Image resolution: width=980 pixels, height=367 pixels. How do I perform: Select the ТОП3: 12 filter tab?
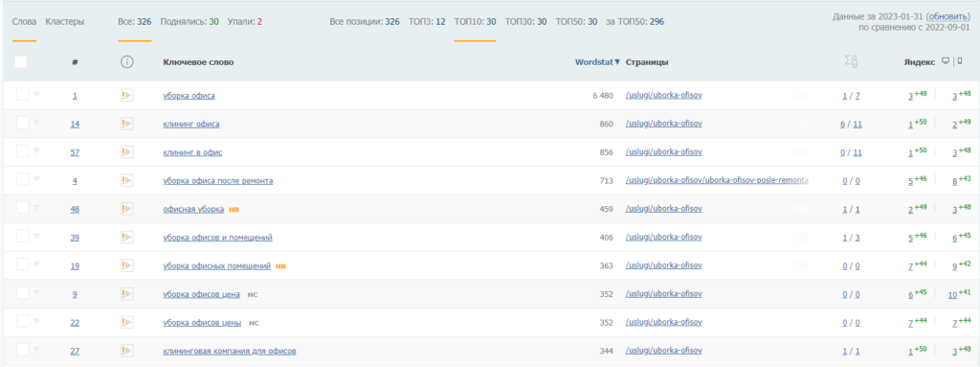[x=427, y=22]
